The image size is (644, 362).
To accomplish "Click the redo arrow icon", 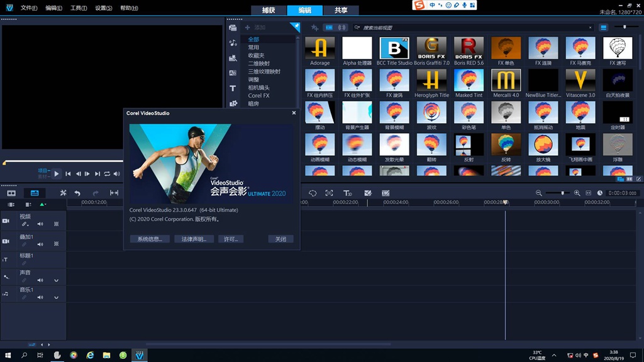I will (x=96, y=193).
